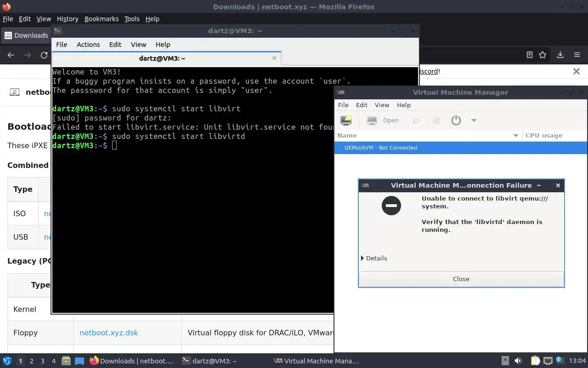Click the netboot.xyz site logo icon

[x=15, y=92]
